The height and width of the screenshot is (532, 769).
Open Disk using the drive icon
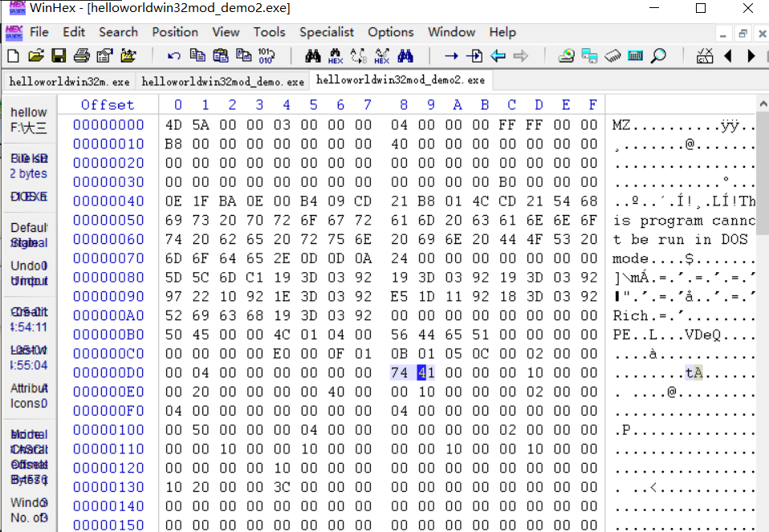567,56
